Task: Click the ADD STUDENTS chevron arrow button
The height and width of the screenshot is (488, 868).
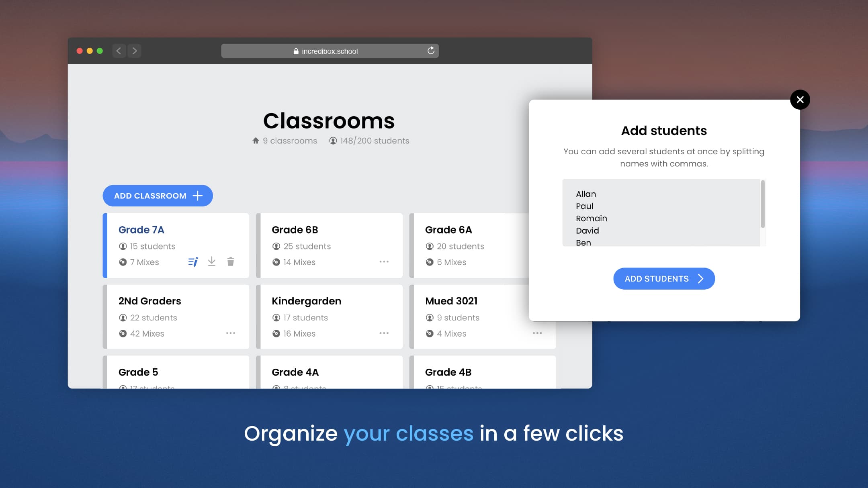Action: (x=701, y=278)
